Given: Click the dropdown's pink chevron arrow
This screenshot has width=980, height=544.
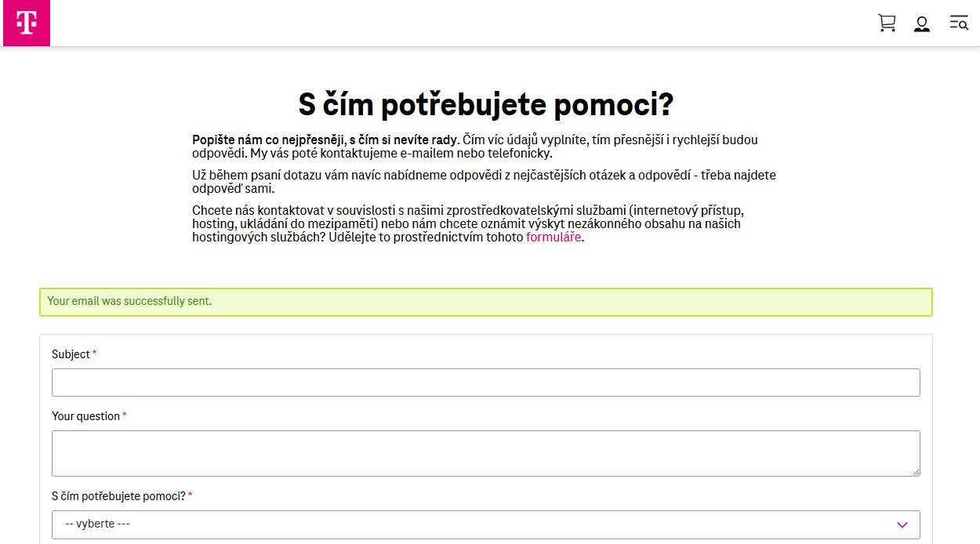Looking at the screenshot, I should 902,524.
